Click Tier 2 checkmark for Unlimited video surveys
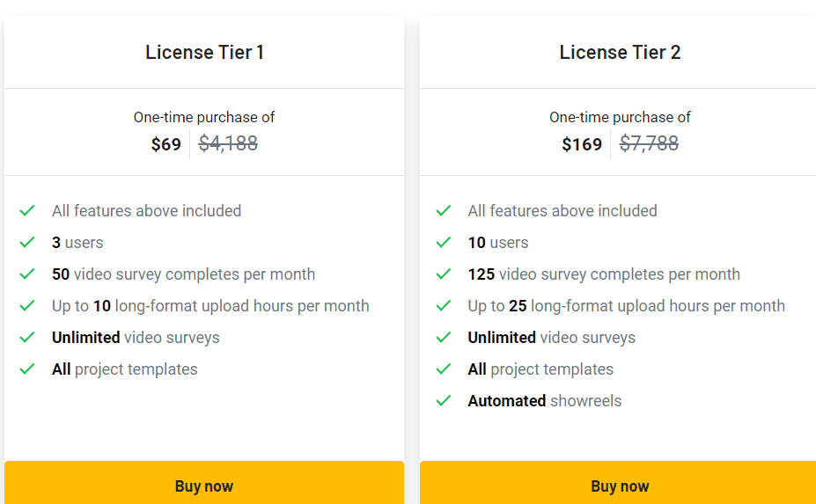This screenshot has width=816, height=504. (x=444, y=338)
